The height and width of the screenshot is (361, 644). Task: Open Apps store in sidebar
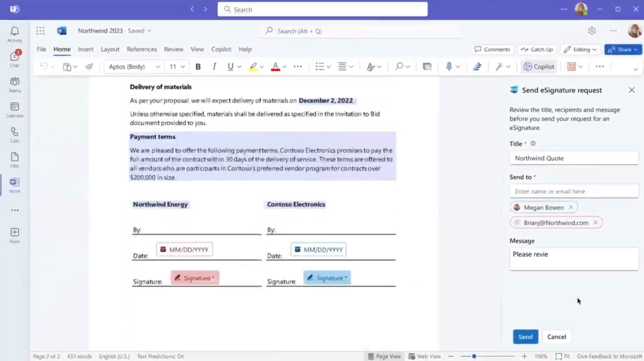click(15, 235)
